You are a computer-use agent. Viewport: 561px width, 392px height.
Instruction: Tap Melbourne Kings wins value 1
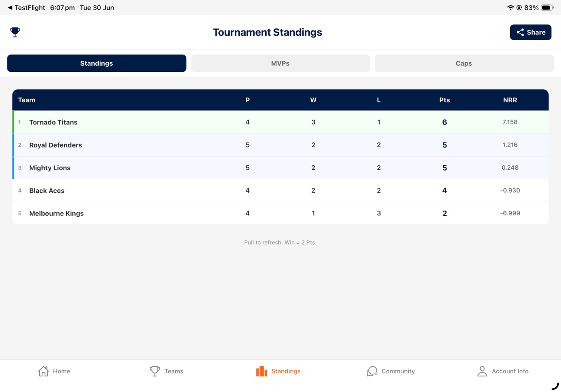point(313,213)
